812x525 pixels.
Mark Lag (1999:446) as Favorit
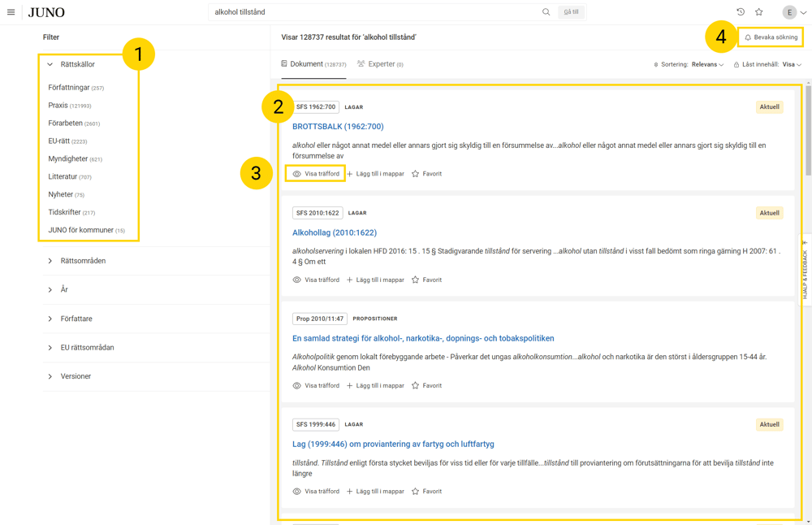coord(427,492)
